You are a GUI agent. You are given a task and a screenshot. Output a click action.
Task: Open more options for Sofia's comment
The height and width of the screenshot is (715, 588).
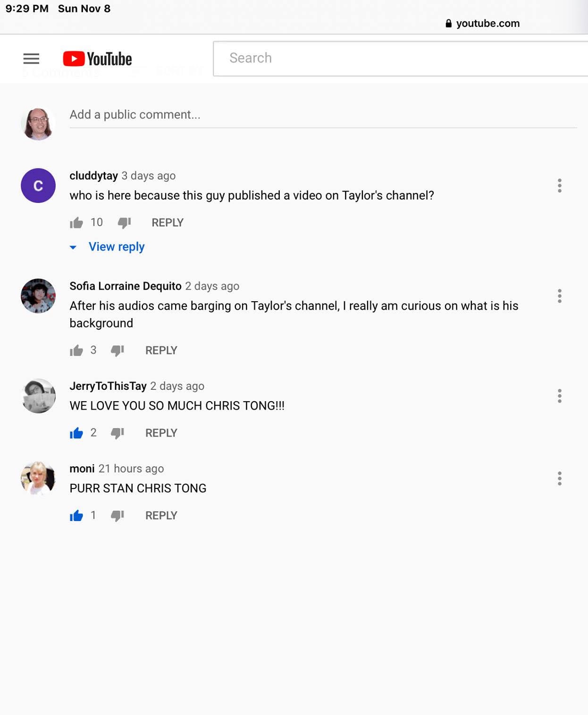(559, 296)
